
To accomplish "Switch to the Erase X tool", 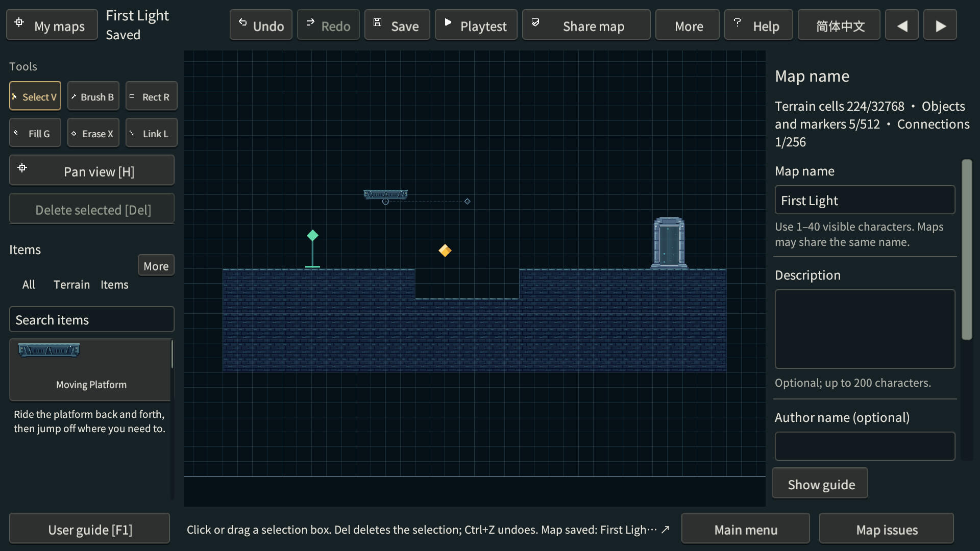I will 93,133.
